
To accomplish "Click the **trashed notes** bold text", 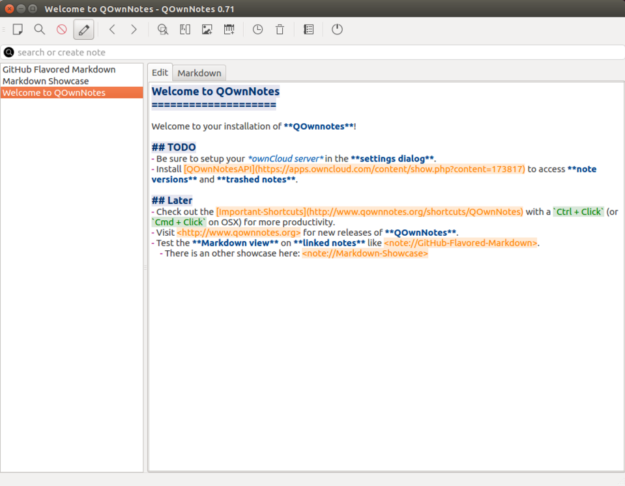I will click(256, 179).
